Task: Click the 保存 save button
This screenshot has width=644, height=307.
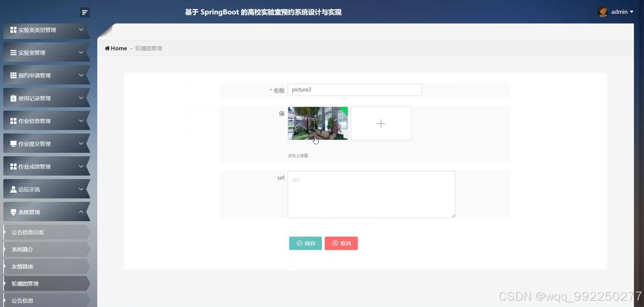Action: click(x=305, y=243)
